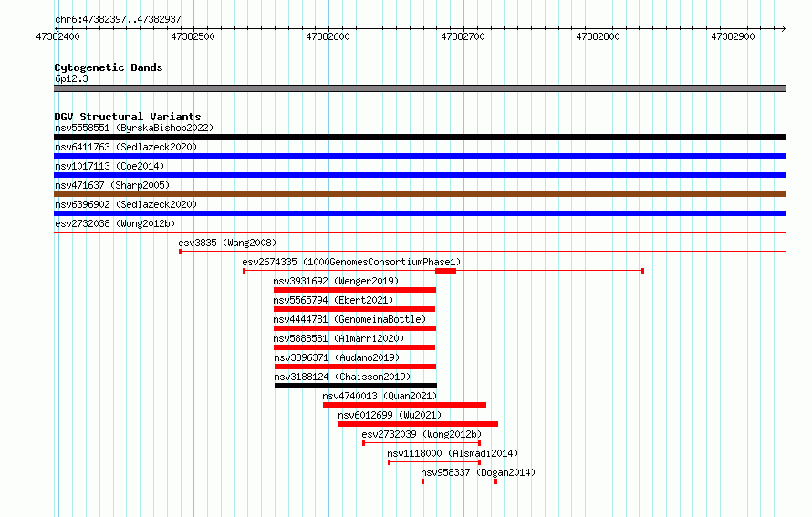Viewport: 812px width, 517px height.
Task: Select thin red span under nsv1118000
Action: coord(434,462)
